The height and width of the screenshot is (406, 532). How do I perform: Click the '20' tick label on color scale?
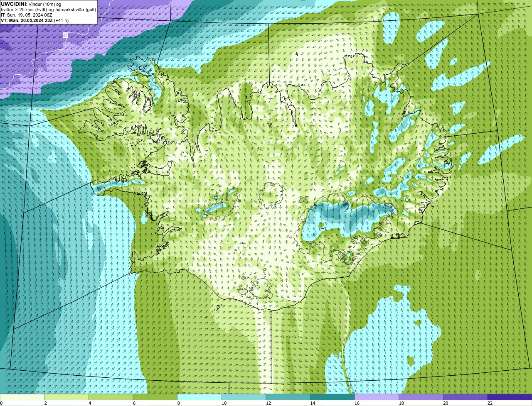click(446, 403)
